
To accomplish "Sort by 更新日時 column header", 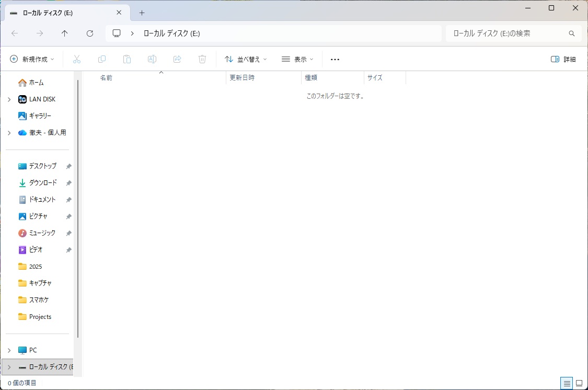I will click(242, 78).
